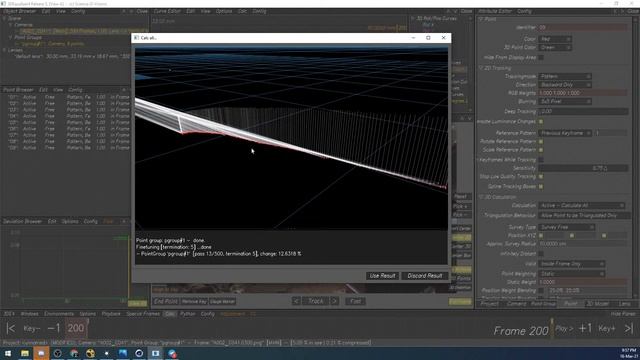Toggle Infinitely Distant checkbox
Viewport: 640px width, 360px height.
(x=541, y=254)
